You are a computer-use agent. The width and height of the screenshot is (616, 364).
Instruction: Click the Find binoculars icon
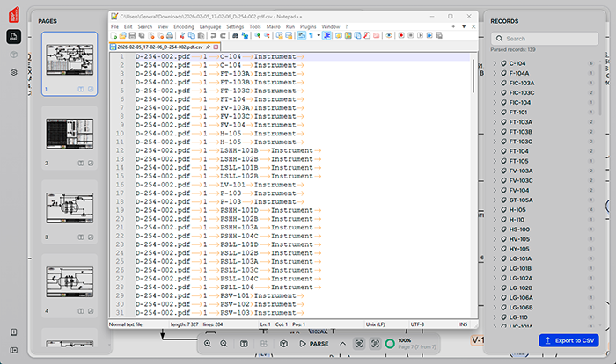[x=235, y=36]
